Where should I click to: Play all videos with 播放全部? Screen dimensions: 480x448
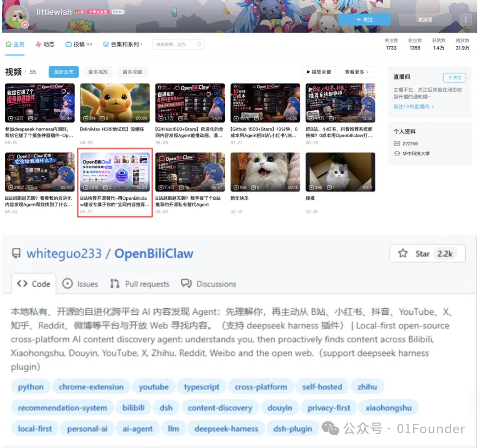point(319,72)
